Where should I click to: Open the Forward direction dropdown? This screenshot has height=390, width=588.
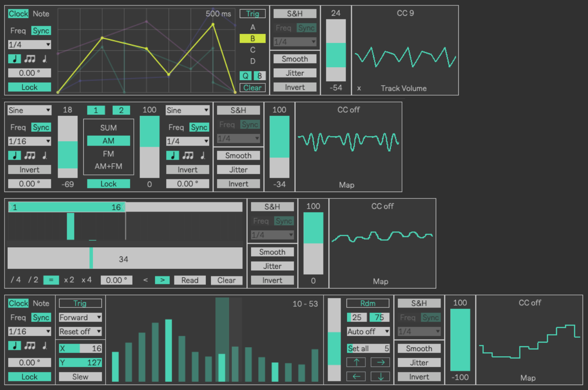click(x=80, y=317)
